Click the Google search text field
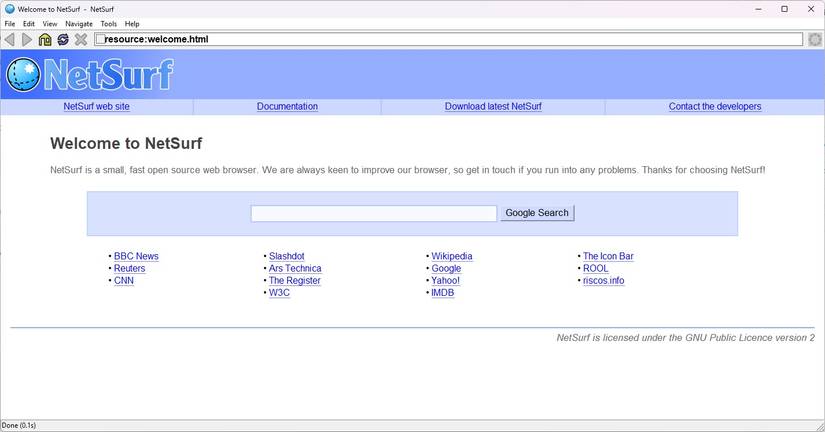Viewport: 825px width, 432px height. (374, 213)
